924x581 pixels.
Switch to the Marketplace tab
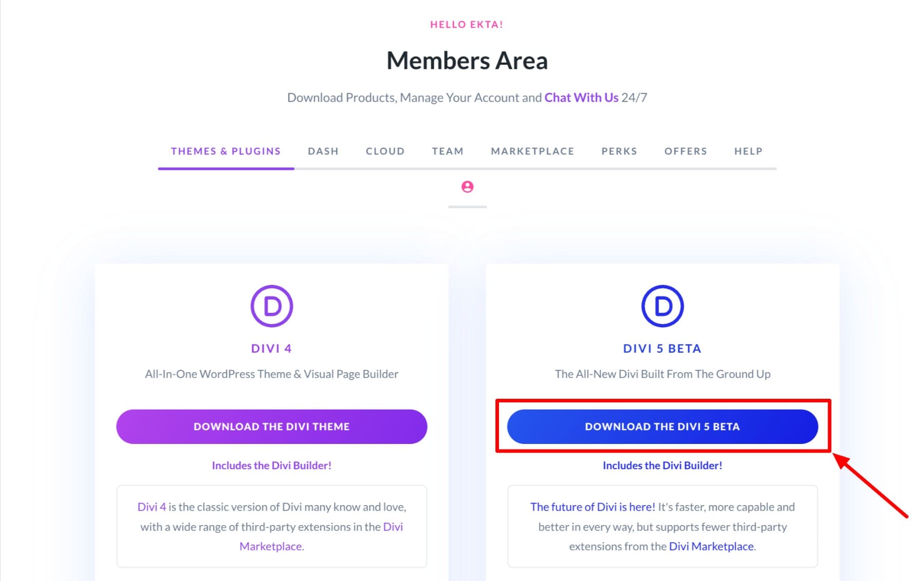pos(532,151)
